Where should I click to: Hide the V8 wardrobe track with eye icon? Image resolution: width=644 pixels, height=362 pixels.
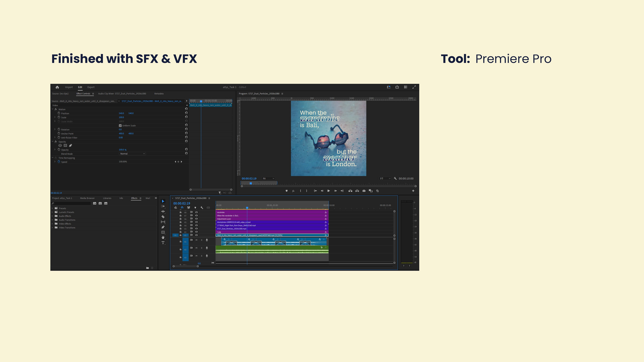pyautogui.click(x=197, y=212)
